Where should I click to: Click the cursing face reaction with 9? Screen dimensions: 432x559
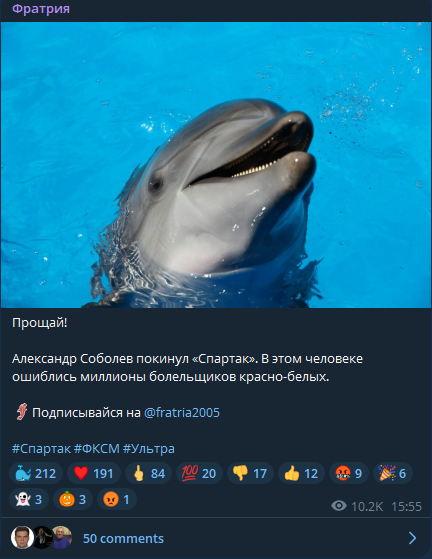pos(349,473)
